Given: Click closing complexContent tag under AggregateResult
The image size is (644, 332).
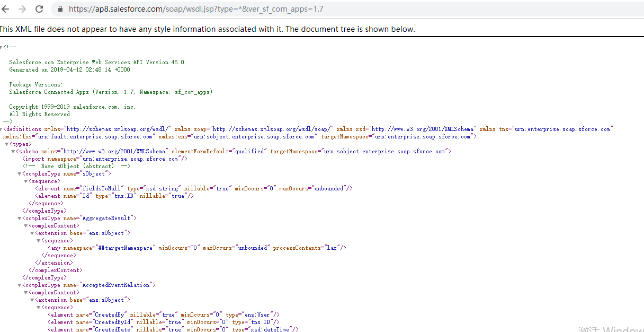Looking at the screenshot, I should pyautogui.click(x=55, y=270).
